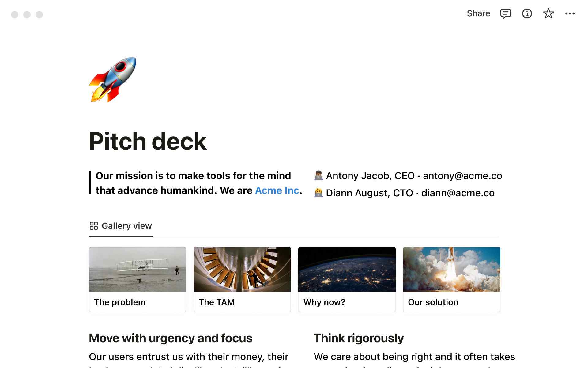Click the Share button

[x=478, y=13]
